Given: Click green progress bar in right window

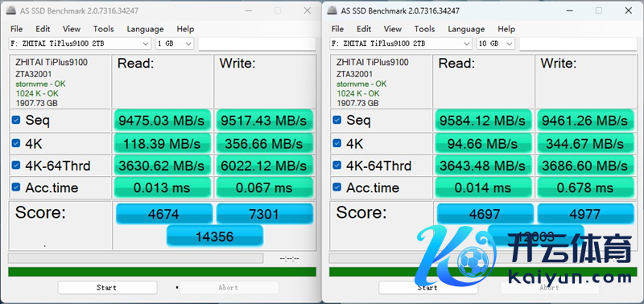Looking at the screenshot, I should coord(483,272).
